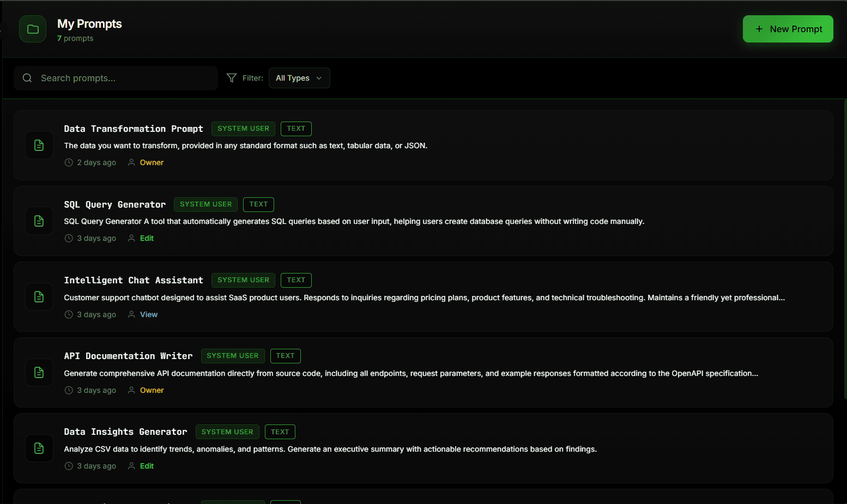Click '3 days ago' on SQL Query Generator
Image resolution: width=847 pixels, height=504 pixels.
(x=96, y=238)
